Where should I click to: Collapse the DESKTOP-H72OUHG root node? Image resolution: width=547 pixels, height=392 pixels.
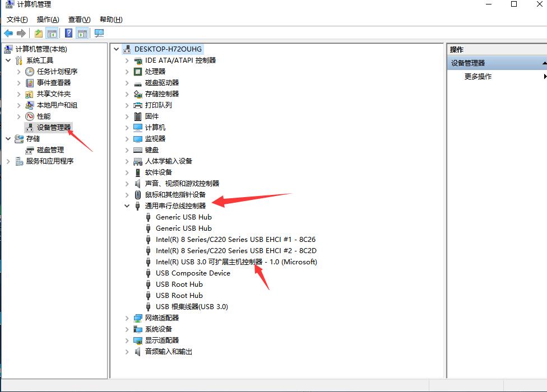click(117, 49)
